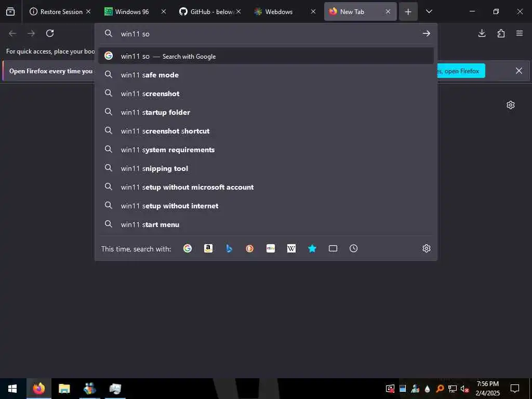
Task: Open Firefox View icon at tab strip left
Action: [10, 11]
